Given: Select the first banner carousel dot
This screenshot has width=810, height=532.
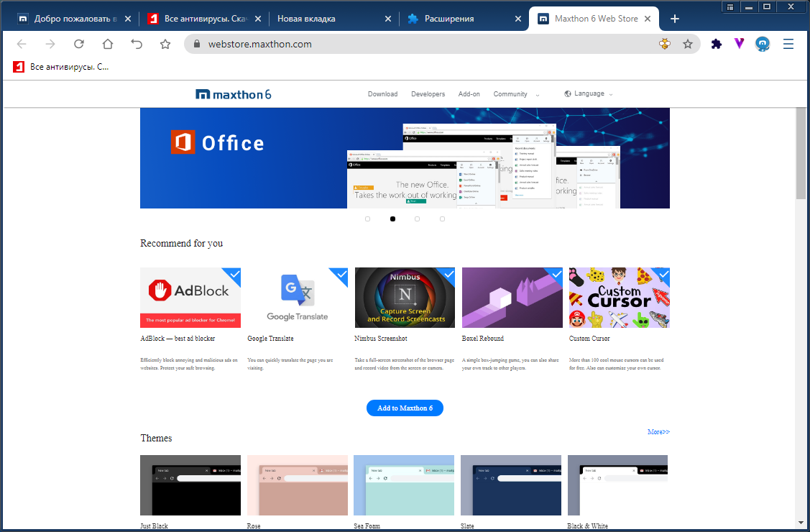Looking at the screenshot, I should (x=368, y=219).
